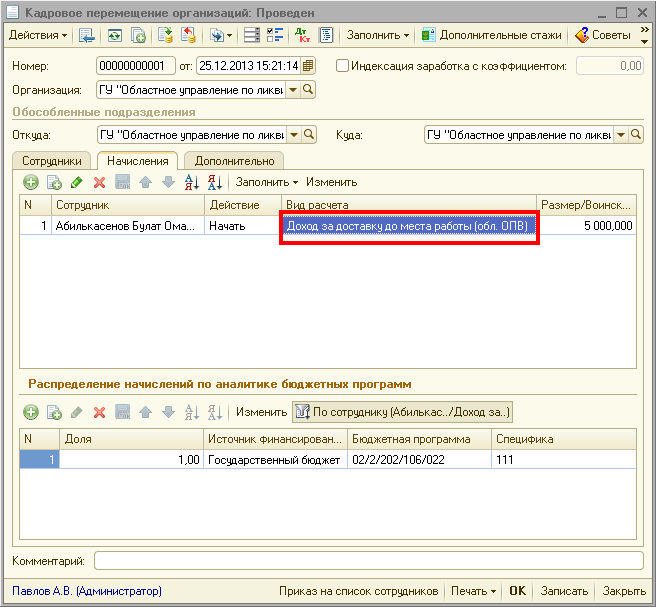Switch to the Дополнительно tab

(234, 160)
